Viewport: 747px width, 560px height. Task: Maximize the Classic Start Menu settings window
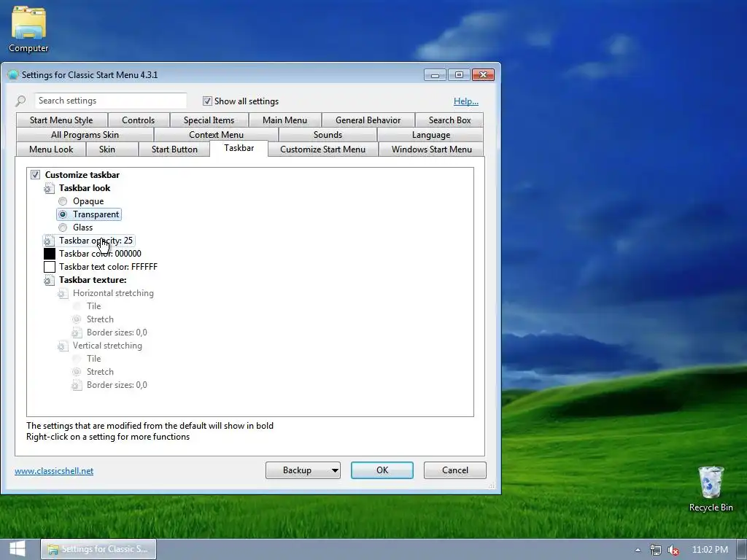coord(459,75)
